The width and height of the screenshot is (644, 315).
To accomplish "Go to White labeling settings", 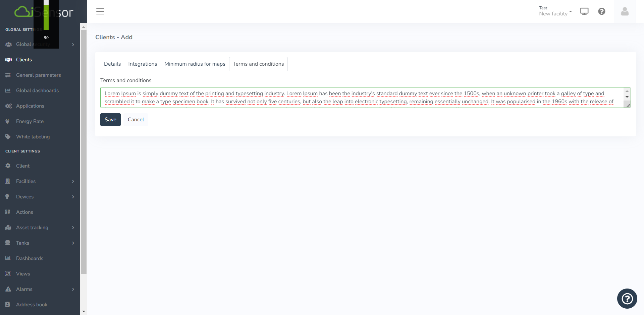I will click(33, 137).
